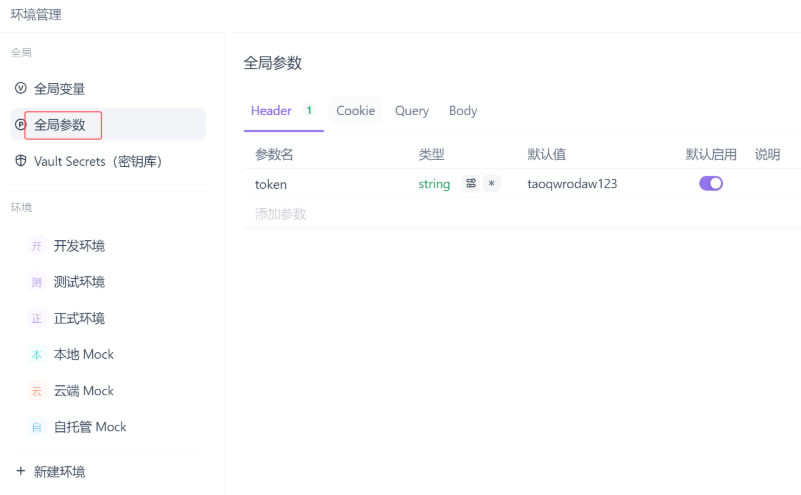This screenshot has width=801, height=495.
Task: Click the 云端 Mock badge icon
Action: (37, 391)
